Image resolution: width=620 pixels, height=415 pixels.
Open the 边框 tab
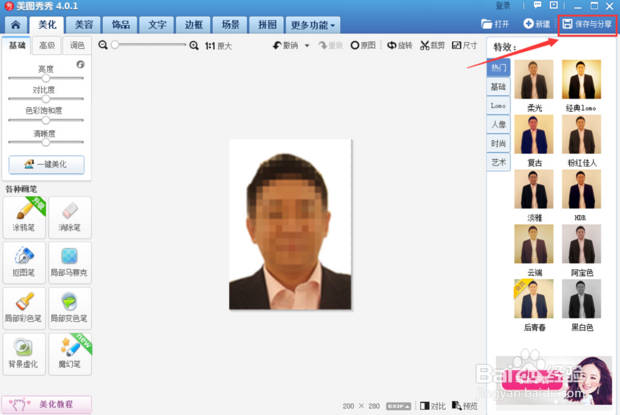coord(194,25)
